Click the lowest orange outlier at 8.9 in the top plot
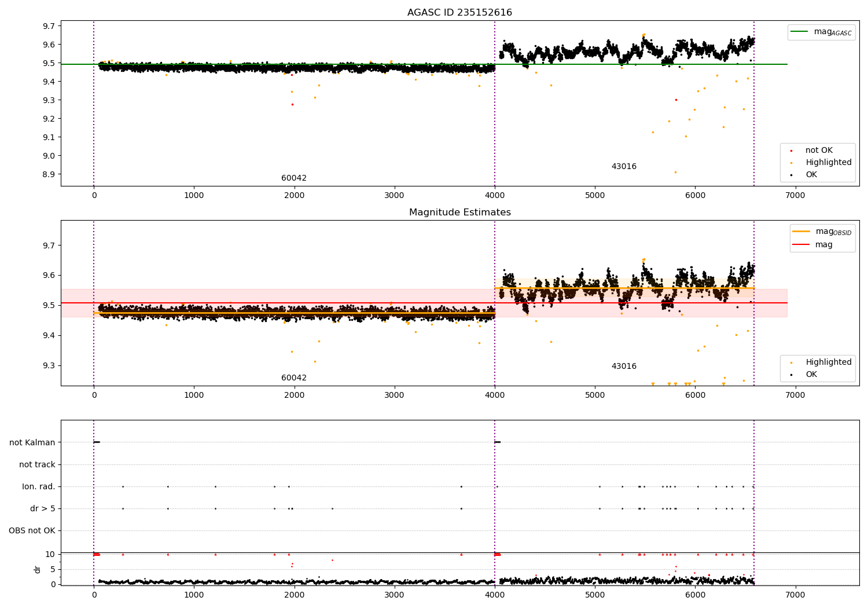 [x=675, y=172]
